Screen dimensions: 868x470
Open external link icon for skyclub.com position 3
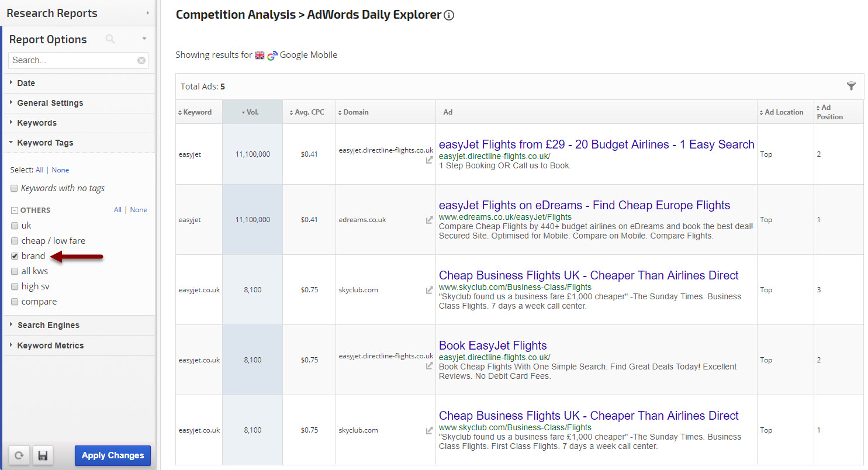(430, 290)
